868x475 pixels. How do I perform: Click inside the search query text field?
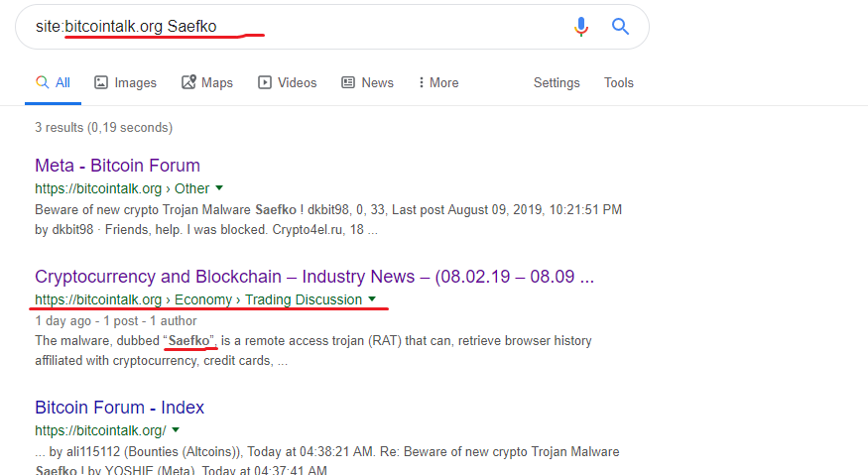(294, 27)
